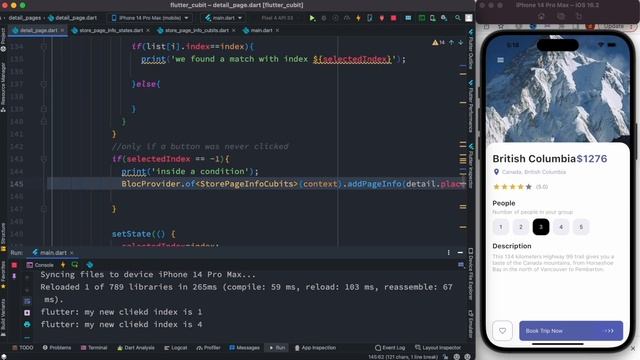Click Hot Reload lightning icon in Run panel

point(63,265)
